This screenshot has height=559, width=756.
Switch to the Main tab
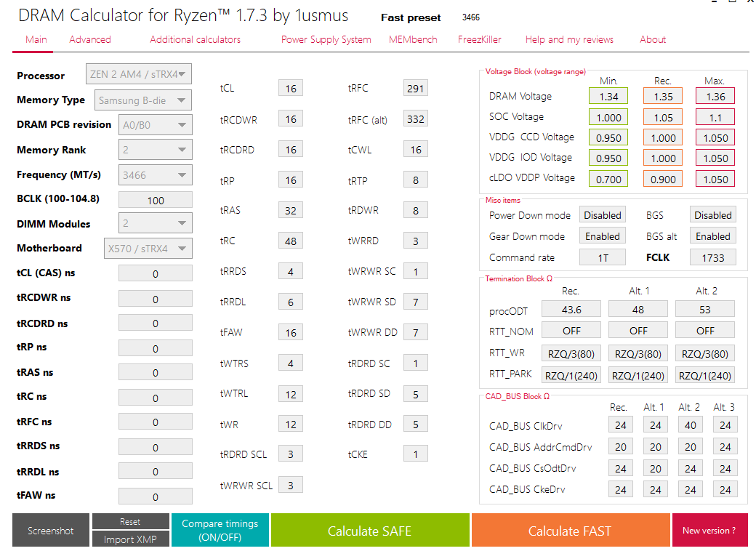tap(36, 39)
